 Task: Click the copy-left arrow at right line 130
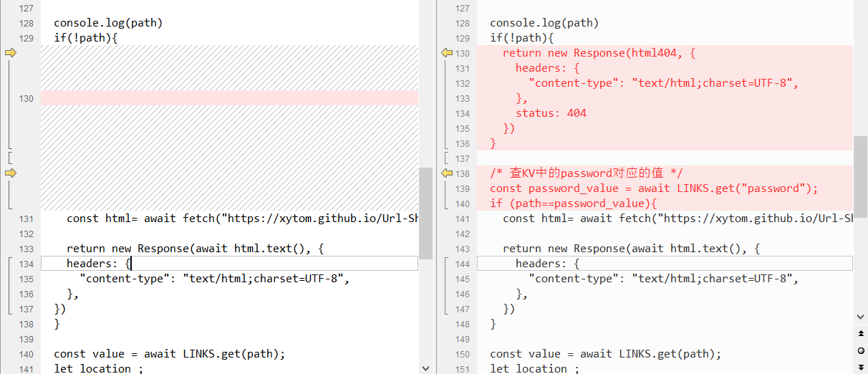pos(446,53)
